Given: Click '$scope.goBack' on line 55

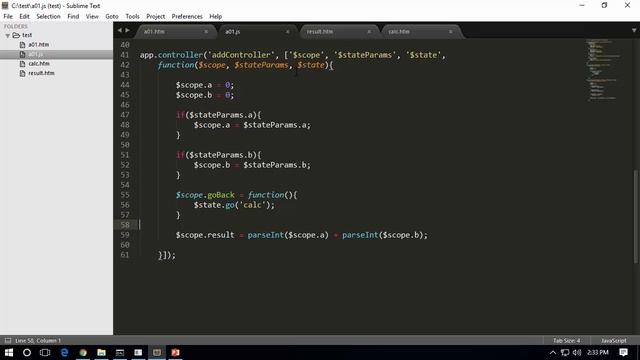Looking at the screenshot, I should (x=205, y=195).
